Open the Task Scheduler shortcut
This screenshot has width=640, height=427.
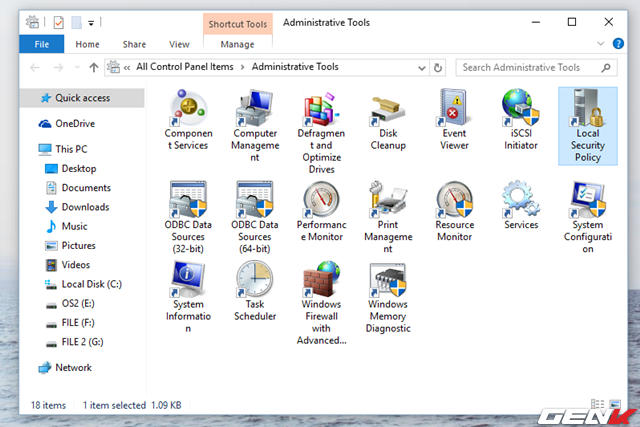pyautogui.click(x=255, y=291)
